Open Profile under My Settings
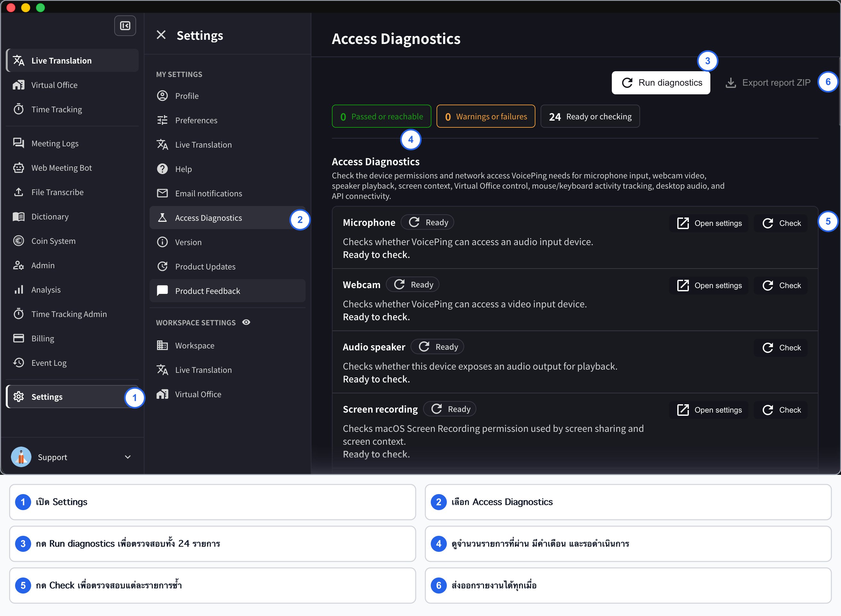Image resolution: width=841 pixels, height=616 pixels. (x=228, y=96)
